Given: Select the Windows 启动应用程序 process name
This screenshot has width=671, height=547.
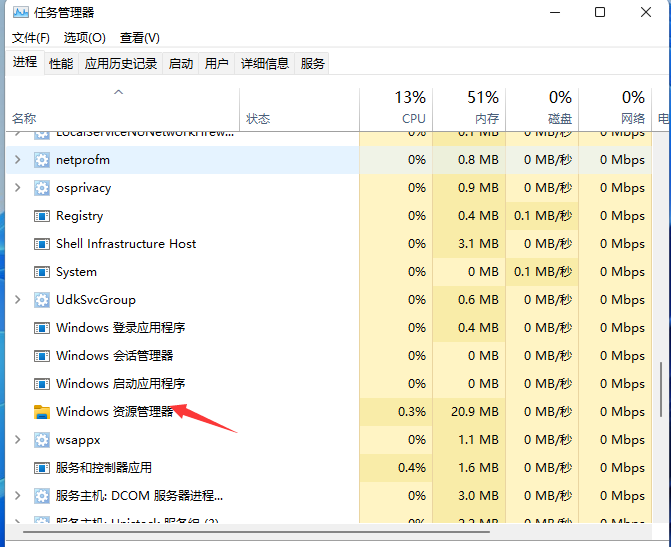Looking at the screenshot, I should [120, 384].
